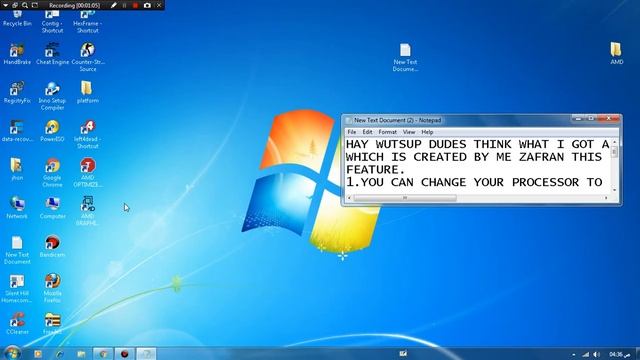This screenshot has width=640, height=360.
Task: Select the Mozilla Firefox desktop icon
Action: [x=52, y=287]
